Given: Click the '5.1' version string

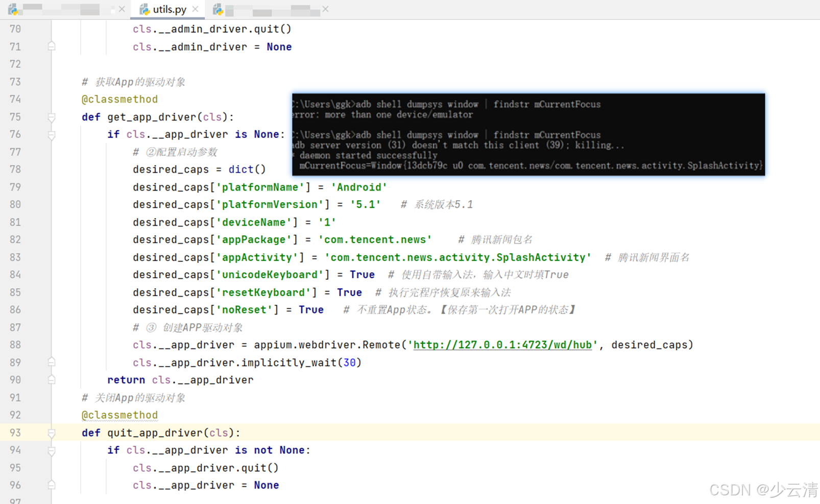Looking at the screenshot, I should [366, 204].
